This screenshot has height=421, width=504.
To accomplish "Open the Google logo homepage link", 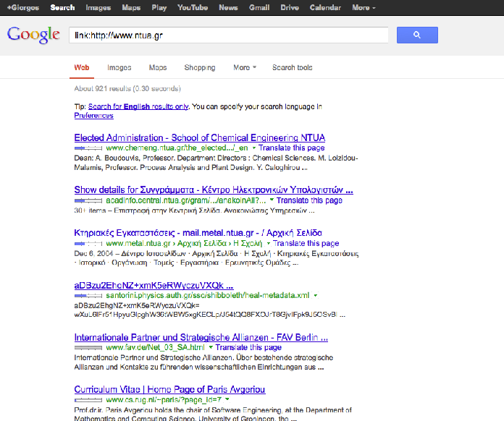I will click(x=33, y=35).
